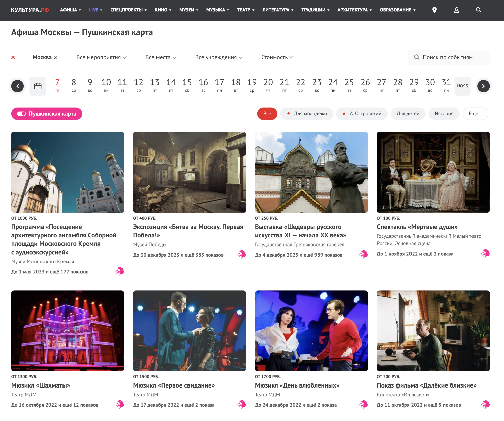Pushkin card icon on День влюбленных card
The height and width of the screenshot is (421, 504).
click(x=364, y=404)
